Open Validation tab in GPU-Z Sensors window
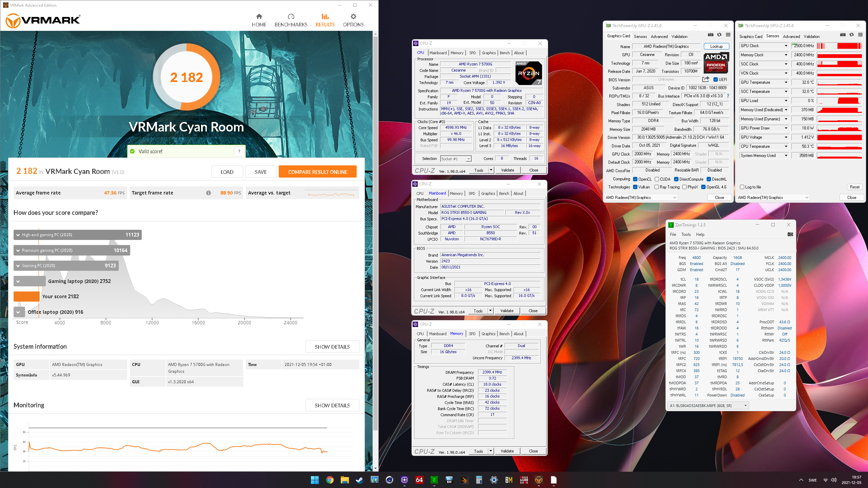The width and height of the screenshot is (868, 488). click(x=811, y=37)
